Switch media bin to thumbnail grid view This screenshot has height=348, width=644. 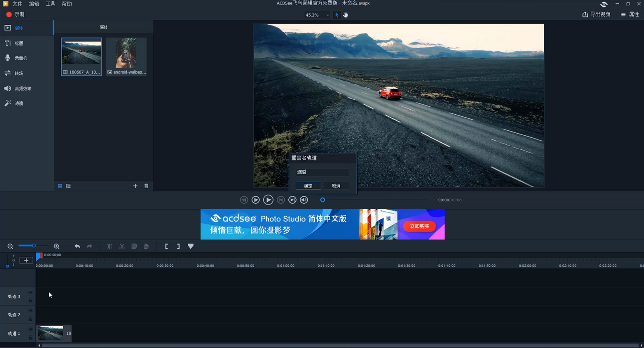click(x=60, y=186)
